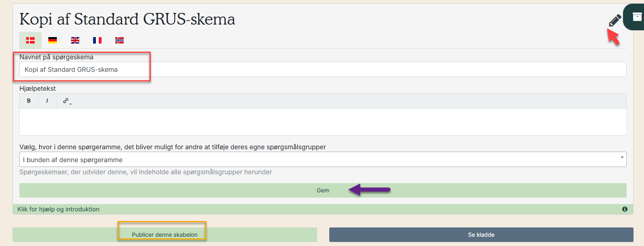Open 'Klik for hjælp og introduktion' bar
This screenshot has height=246, width=644.
323,209
